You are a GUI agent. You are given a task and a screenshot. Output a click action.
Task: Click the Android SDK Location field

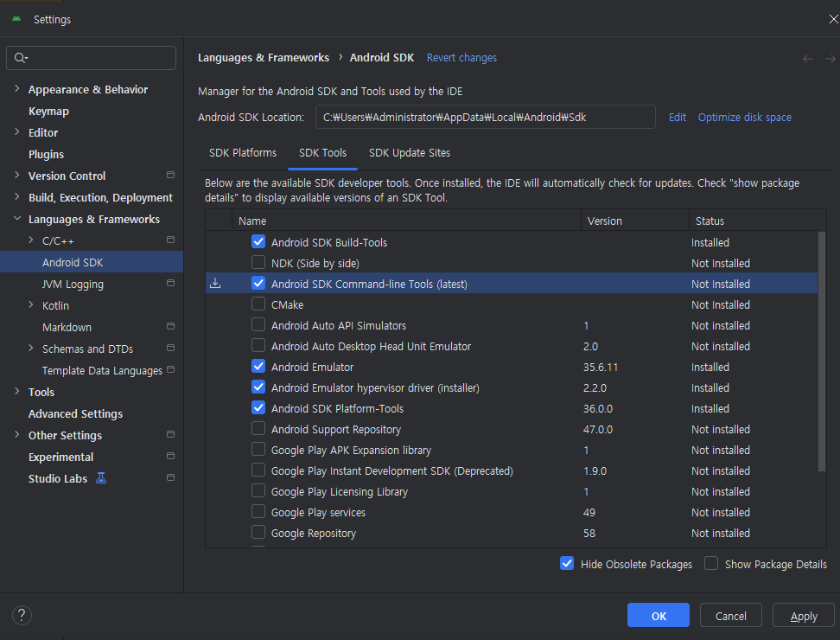486,117
